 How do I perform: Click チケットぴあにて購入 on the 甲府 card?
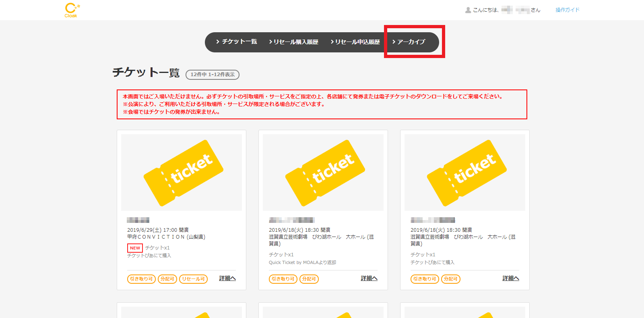(x=149, y=256)
